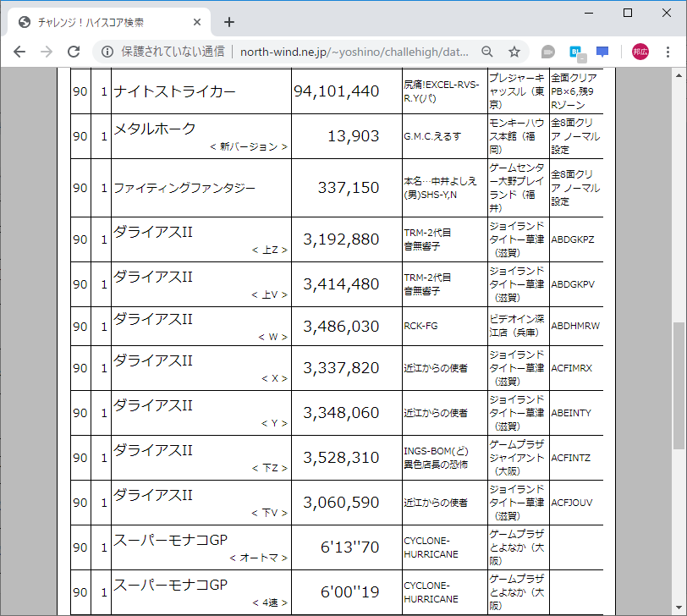Screen dimensions: 687x616
Task: Click the zoom magnifier icon in address bar
Action: (487, 52)
